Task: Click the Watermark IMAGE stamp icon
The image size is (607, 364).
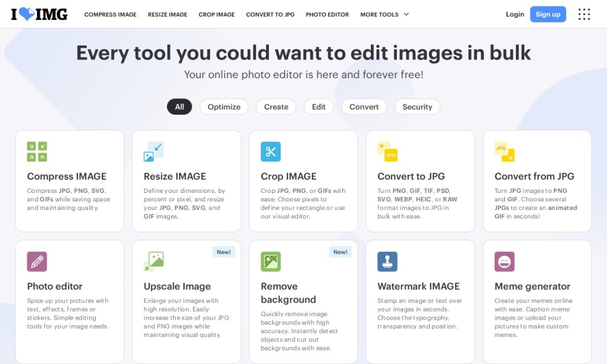Action: pos(387,261)
